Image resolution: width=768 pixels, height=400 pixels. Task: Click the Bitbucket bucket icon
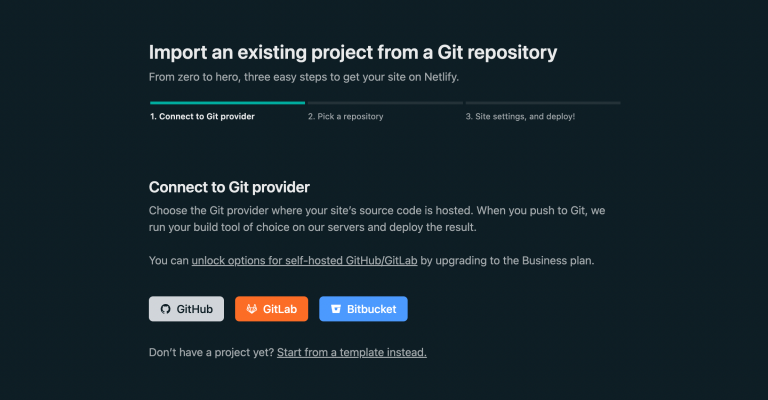pyautogui.click(x=336, y=309)
